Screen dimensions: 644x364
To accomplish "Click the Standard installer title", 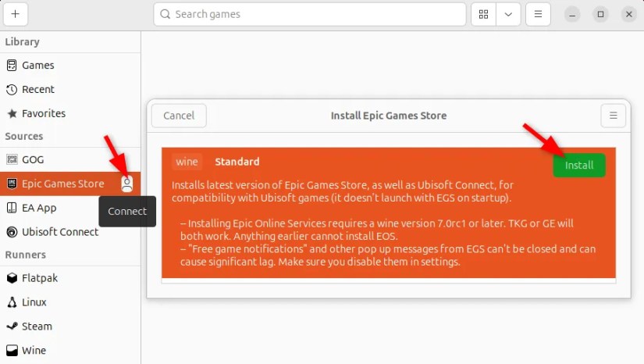I will (237, 162).
